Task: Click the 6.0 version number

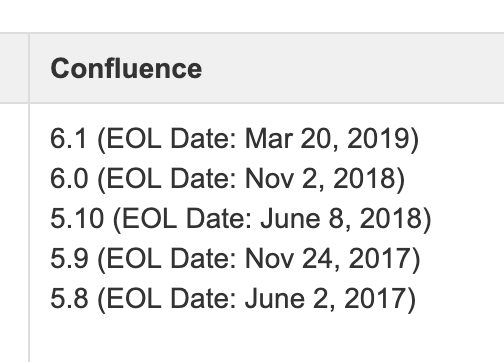Action: click(x=69, y=179)
